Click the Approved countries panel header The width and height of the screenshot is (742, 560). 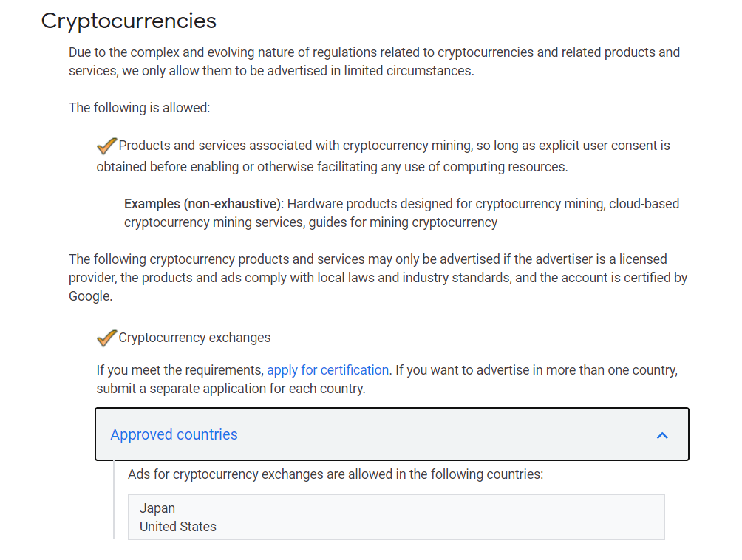392,434
